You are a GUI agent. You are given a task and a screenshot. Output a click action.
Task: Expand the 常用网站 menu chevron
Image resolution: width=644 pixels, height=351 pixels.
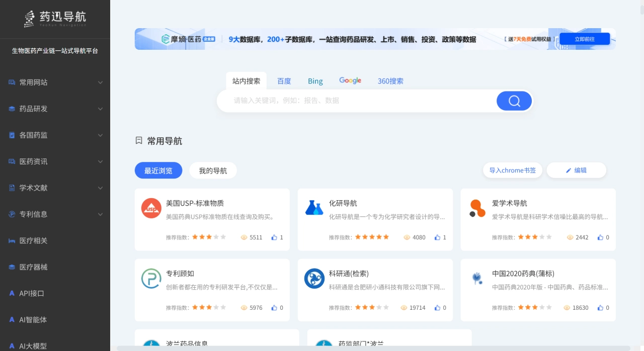point(100,82)
